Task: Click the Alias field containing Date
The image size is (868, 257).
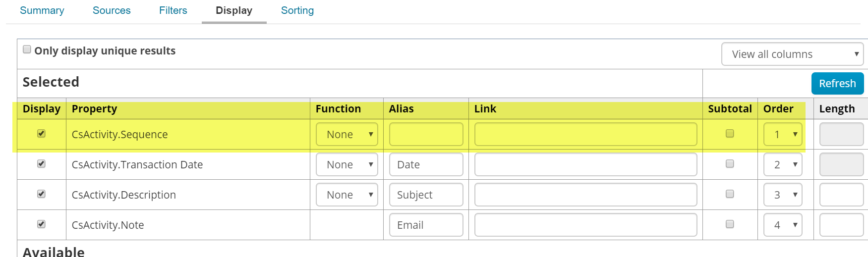Action: [426, 164]
